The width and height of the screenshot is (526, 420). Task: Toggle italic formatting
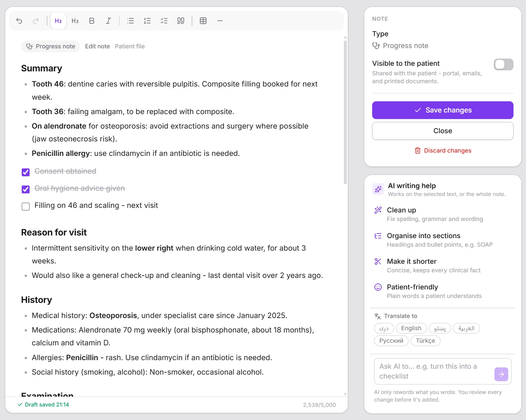coord(108,21)
